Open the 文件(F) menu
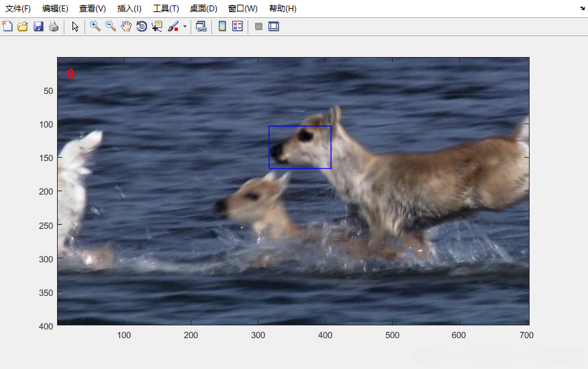The width and height of the screenshot is (588, 369). click(18, 9)
